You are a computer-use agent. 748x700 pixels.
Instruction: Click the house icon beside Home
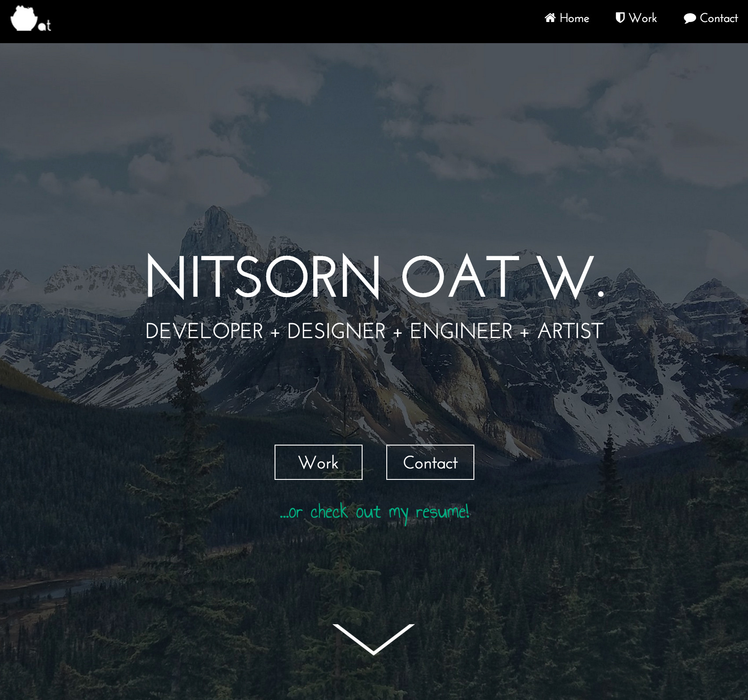550,18
